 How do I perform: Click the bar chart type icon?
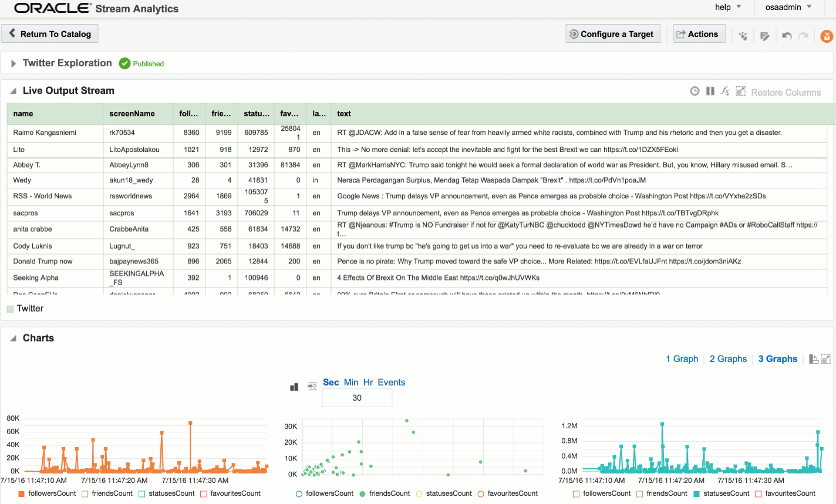click(295, 387)
